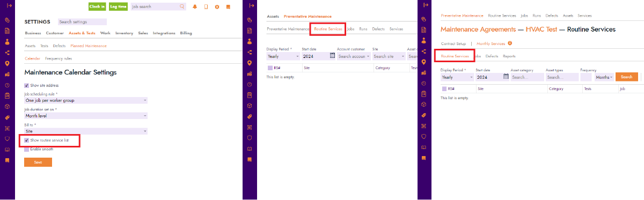Click the Asset types search field

pyautogui.click(x=562, y=77)
